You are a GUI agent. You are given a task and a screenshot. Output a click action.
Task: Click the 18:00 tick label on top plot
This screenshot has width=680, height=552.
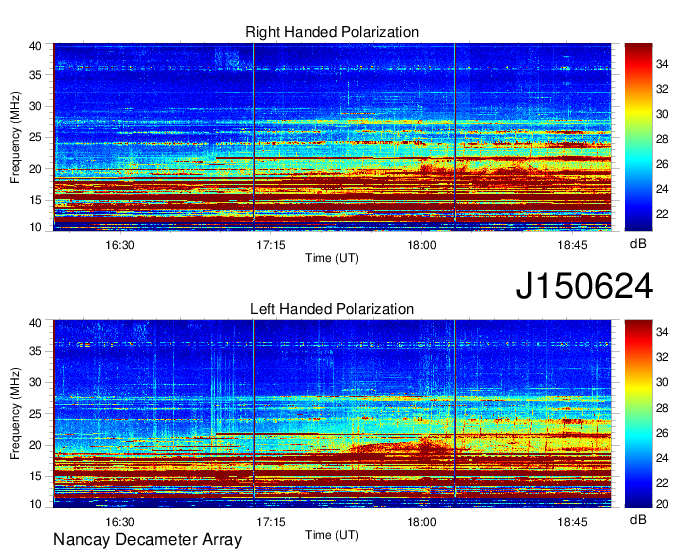click(422, 245)
